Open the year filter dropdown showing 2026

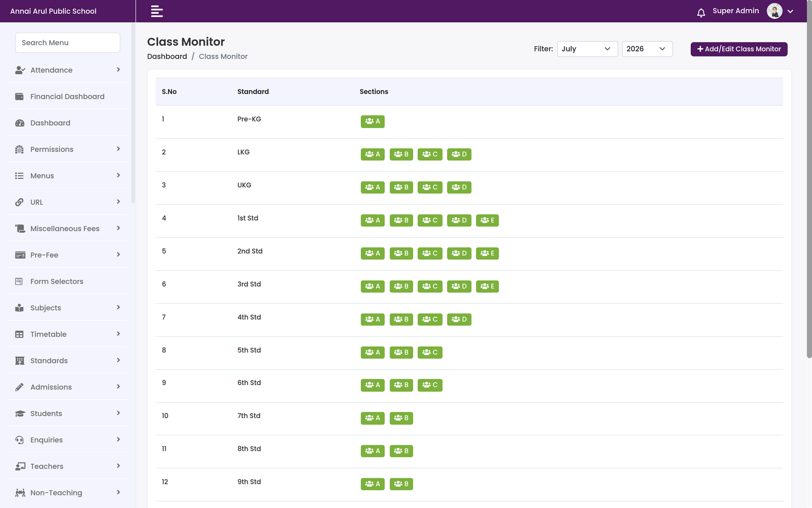pos(647,49)
